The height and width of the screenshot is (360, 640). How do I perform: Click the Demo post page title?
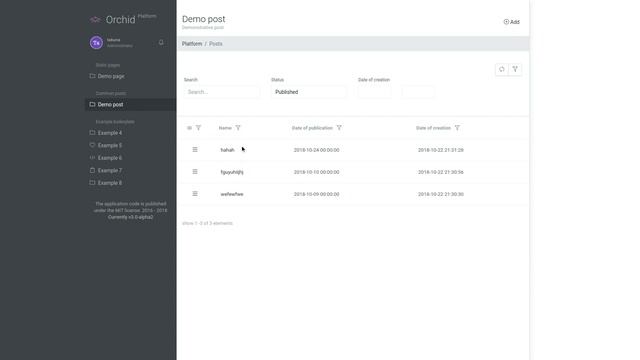click(x=204, y=19)
